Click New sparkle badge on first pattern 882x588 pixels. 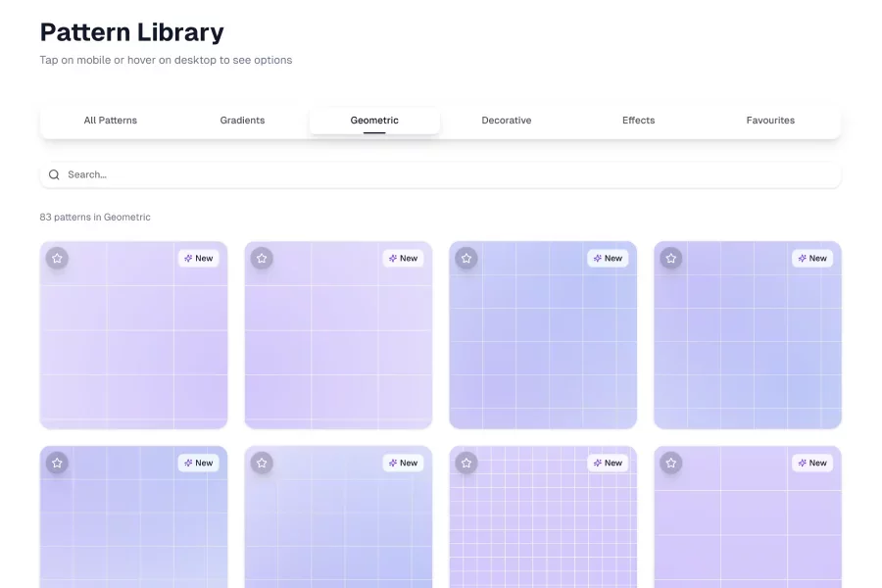[x=198, y=259]
